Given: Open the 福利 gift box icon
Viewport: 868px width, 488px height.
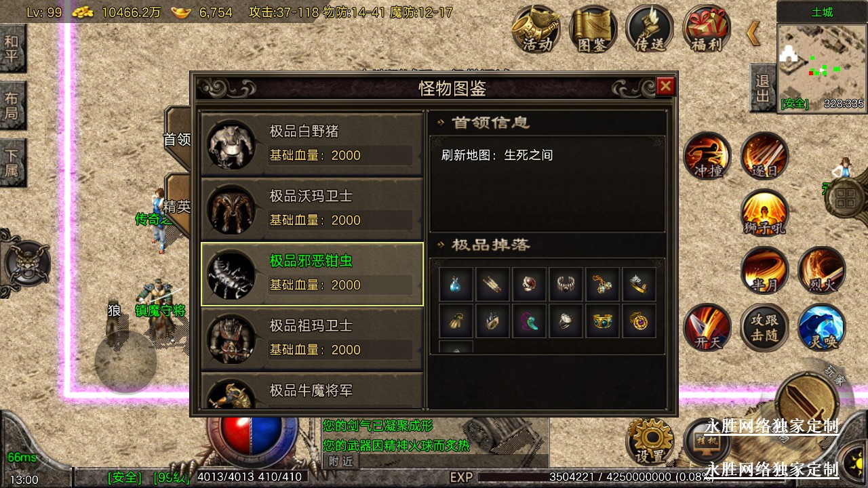Looking at the screenshot, I should click(707, 29).
